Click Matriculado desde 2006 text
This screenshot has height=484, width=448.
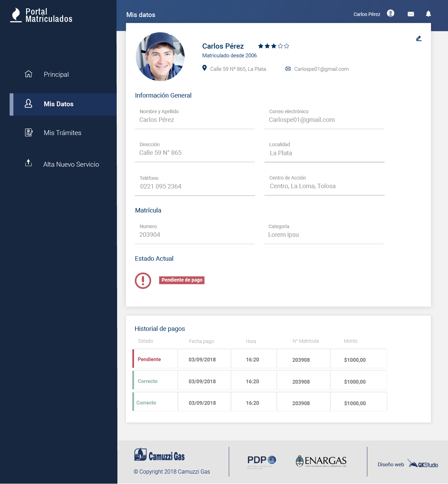click(x=230, y=56)
